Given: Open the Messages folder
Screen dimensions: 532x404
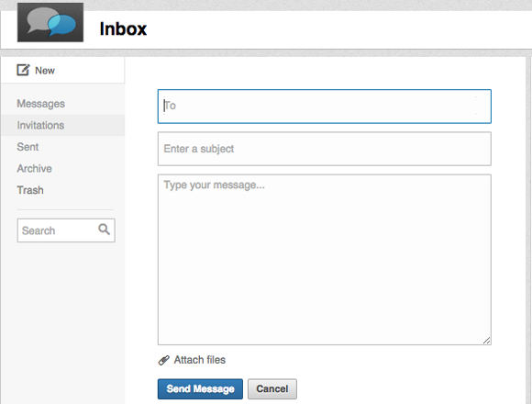Looking at the screenshot, I should pos(40,104).
